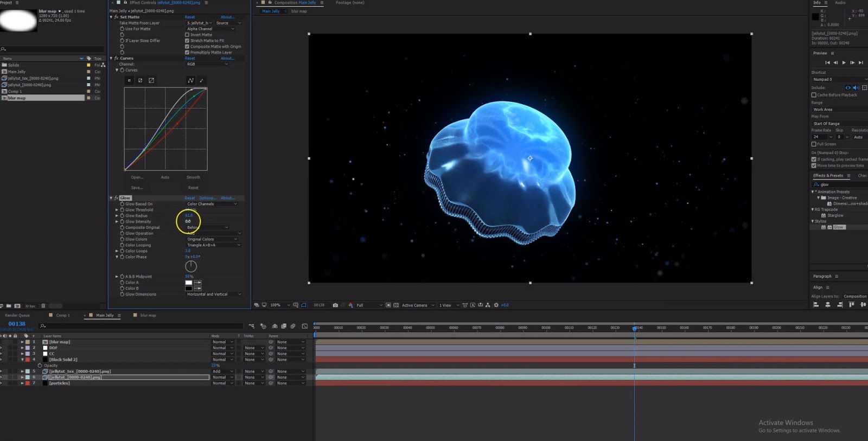Click the Auto button in Curves
Image resolution: width=868 pixels, height=441 pixels.
pyautogui.click(x=165, y=177)
